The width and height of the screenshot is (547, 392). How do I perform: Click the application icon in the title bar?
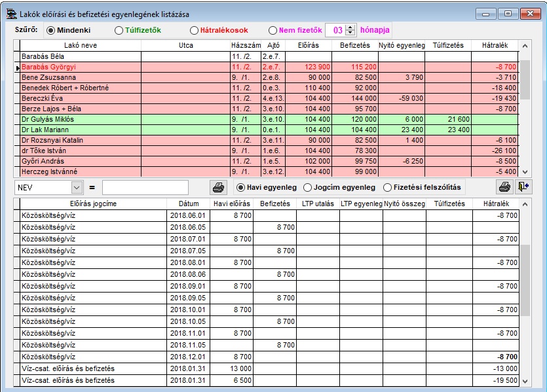pos(10,12)
